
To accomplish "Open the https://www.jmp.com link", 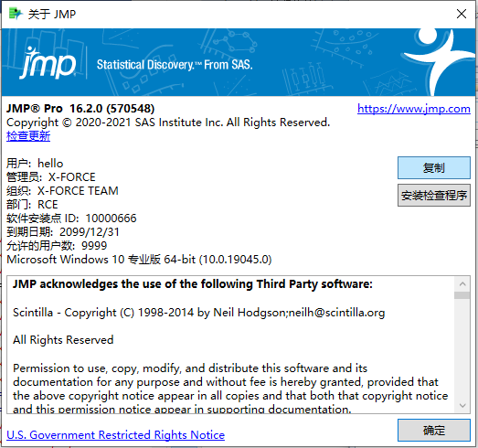I will coord(414,109).
